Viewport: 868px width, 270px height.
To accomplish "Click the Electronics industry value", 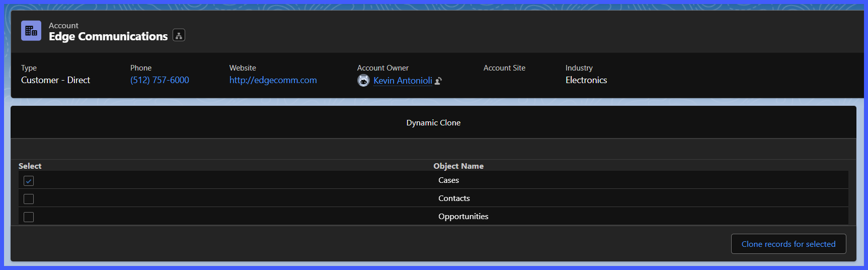I will tap(586, 80).
